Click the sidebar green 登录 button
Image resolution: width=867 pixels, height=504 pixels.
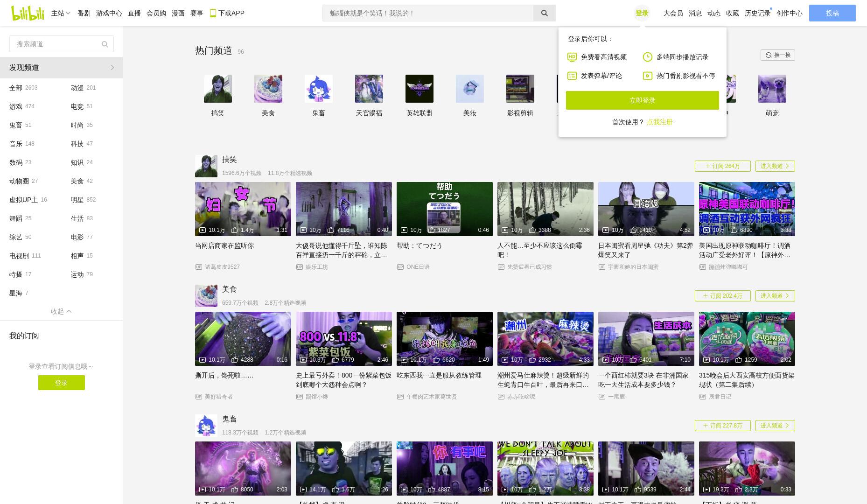(62, 383)
